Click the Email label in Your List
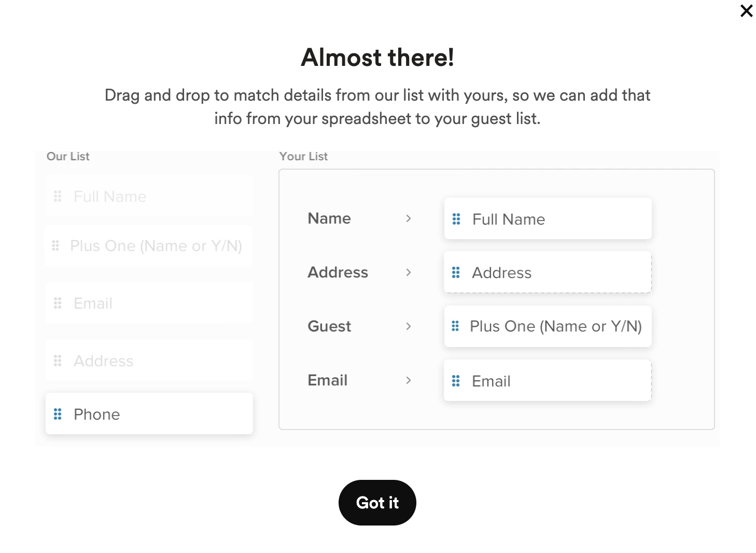756x553 pixels. (328, 380)
